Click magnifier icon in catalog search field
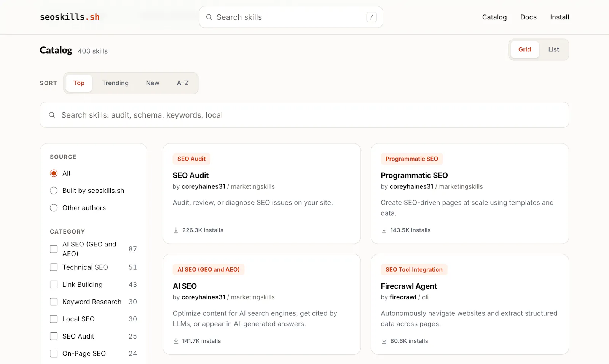The image size is (609, 364). pyautogui.click(x=52, y=115)
